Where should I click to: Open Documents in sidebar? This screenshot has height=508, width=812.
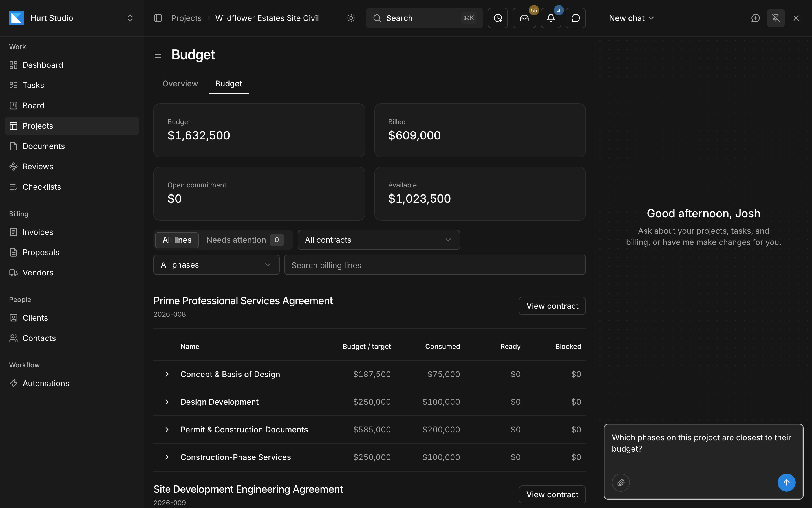72,146
